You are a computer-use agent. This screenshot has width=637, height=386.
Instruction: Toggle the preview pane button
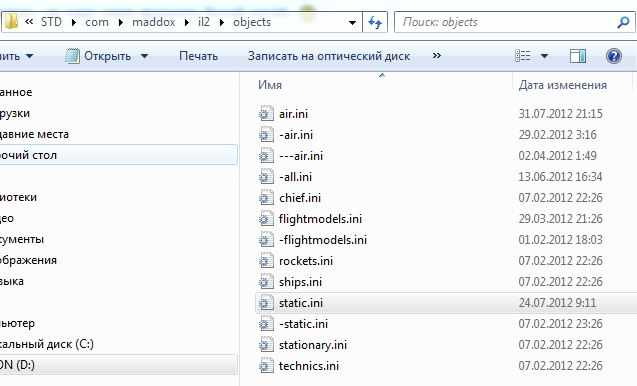578,56
